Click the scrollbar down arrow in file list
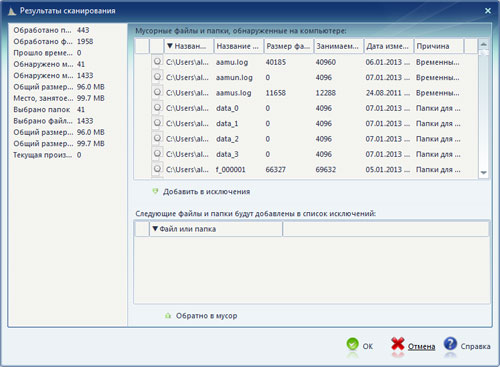The height and width of the screenshot is (367, 500). tap(484, 173)
